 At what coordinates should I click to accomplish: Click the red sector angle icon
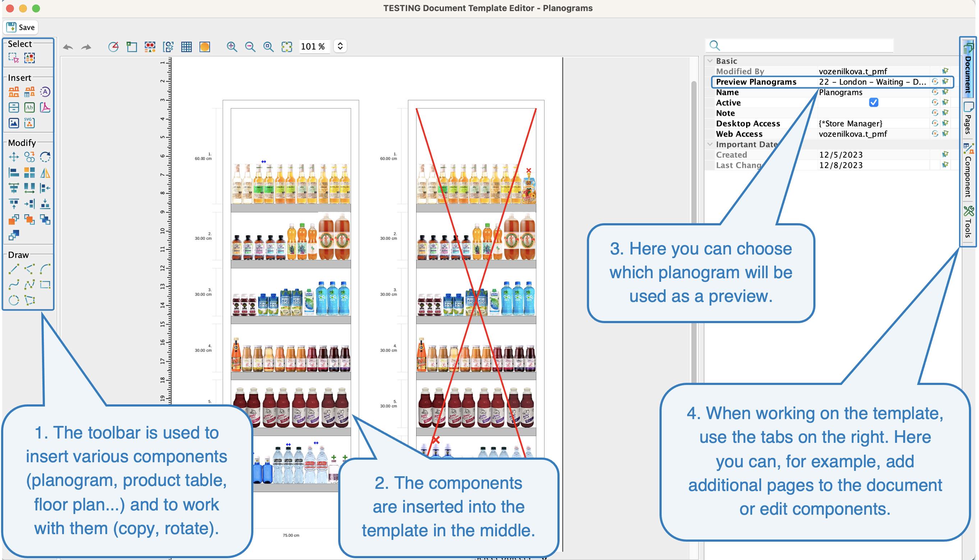114,47
